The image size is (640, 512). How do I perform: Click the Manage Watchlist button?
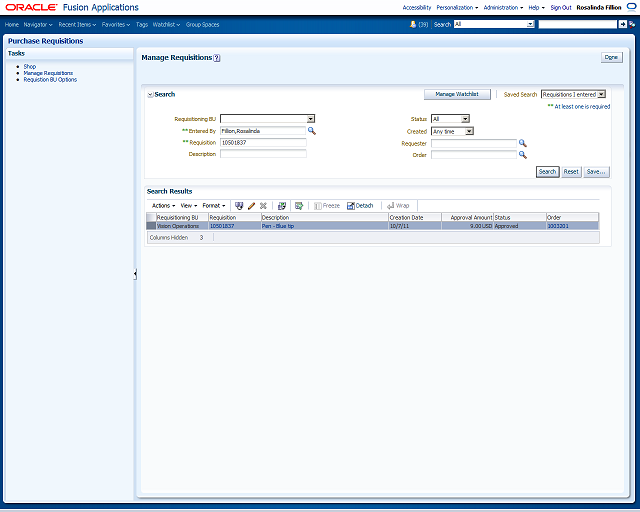tap(457, 94)
